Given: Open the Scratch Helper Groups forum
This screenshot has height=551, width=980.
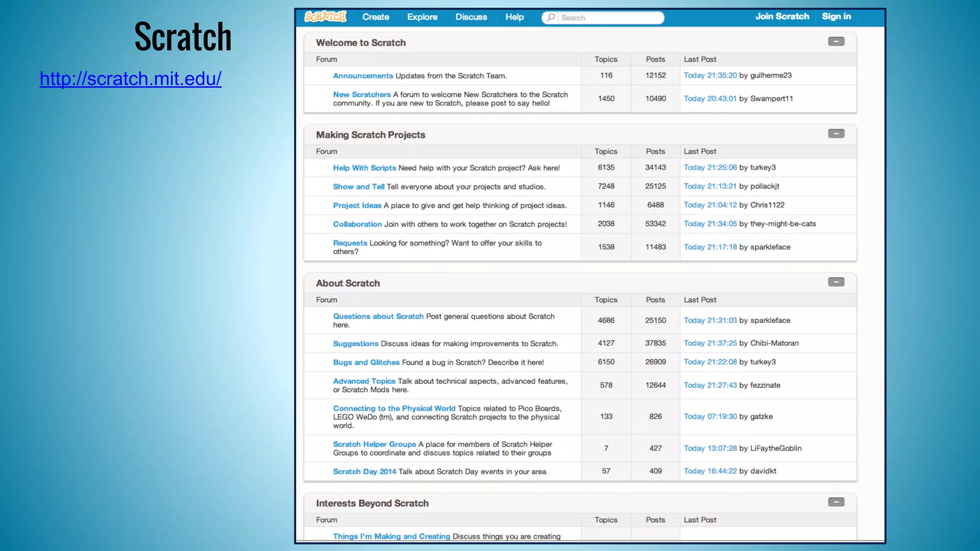Looking at the screenshot, I should click(375, 444).
